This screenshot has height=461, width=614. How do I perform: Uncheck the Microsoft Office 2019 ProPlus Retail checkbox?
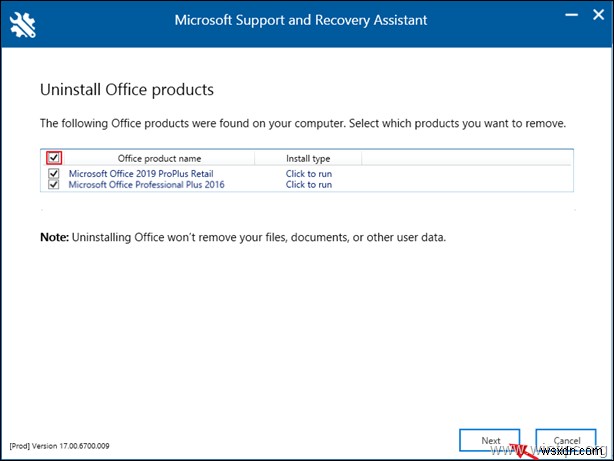click(x=53, y=173)
